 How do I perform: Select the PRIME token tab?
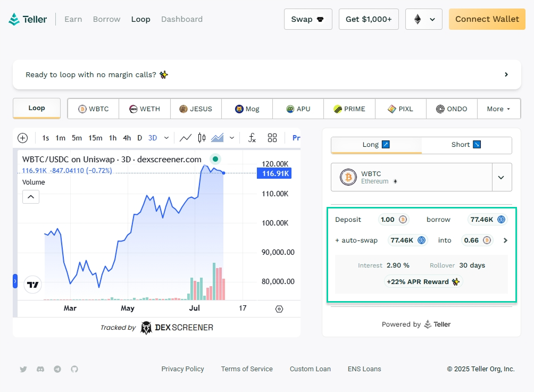coord(349,109)
